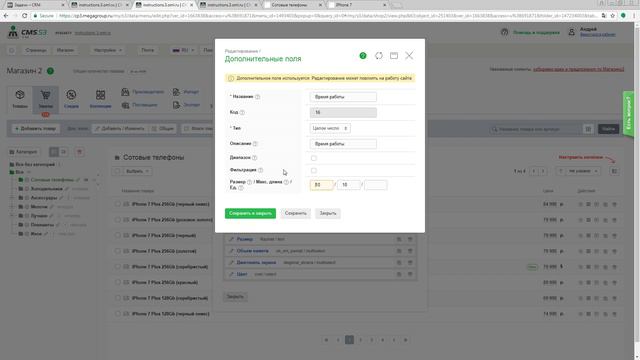Open the Страницы menu item

coord(36,50)
